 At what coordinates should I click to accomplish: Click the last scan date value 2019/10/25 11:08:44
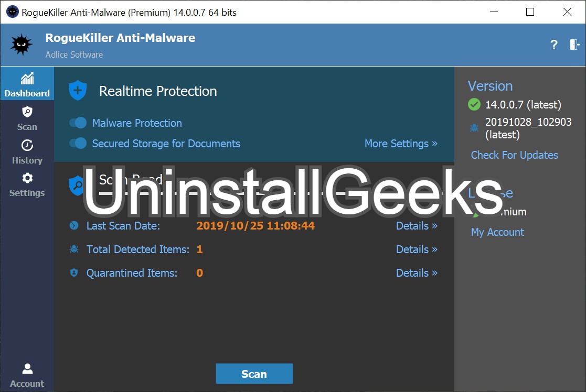click(x=255, y=225)
